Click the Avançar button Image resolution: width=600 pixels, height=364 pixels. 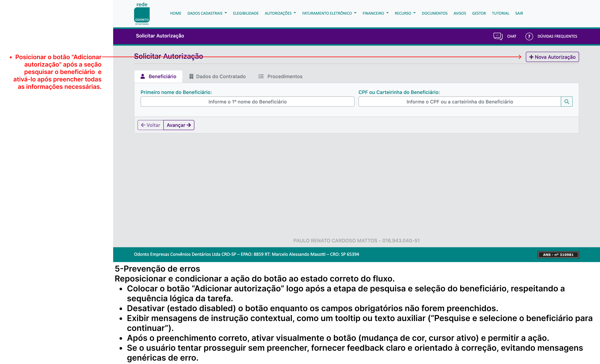(x=179, y=125)
